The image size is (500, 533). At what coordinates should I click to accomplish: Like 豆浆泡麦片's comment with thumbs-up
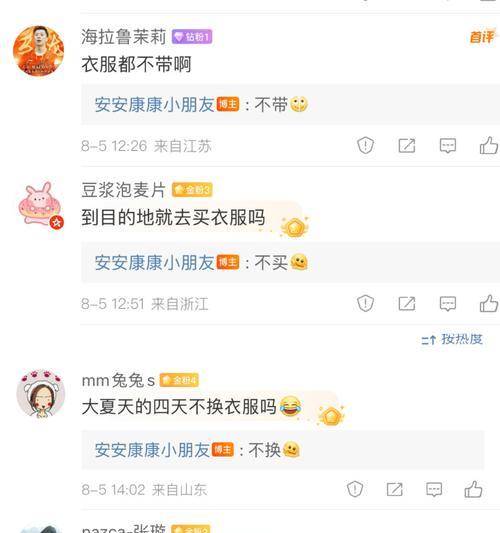pos(489,303)
